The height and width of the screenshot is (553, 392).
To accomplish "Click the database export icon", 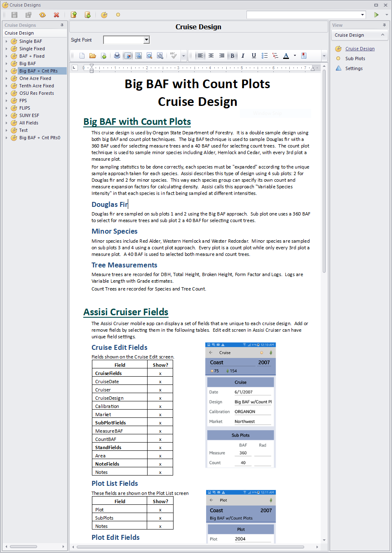I will (87, 15).
